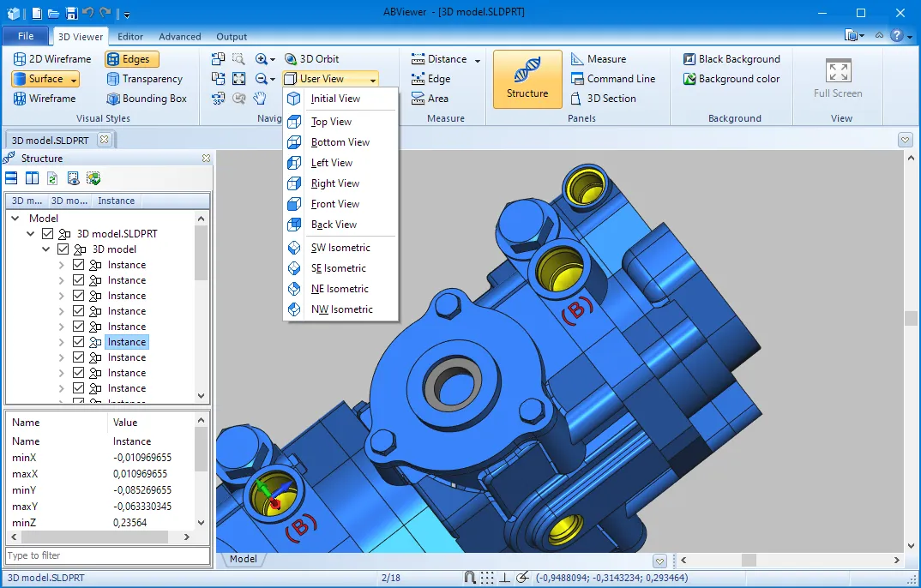Choose the Edge measure tool
The width and height of the screenshot is (921, 588).
coord(430,79)
